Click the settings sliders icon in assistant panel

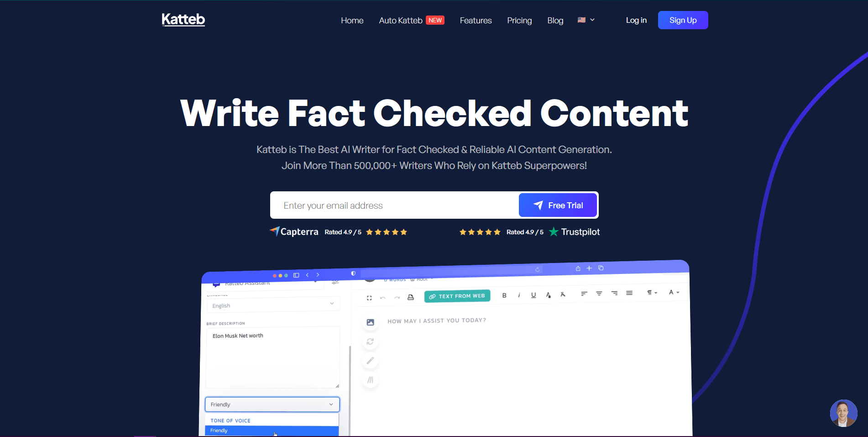(x=335, y=282)
